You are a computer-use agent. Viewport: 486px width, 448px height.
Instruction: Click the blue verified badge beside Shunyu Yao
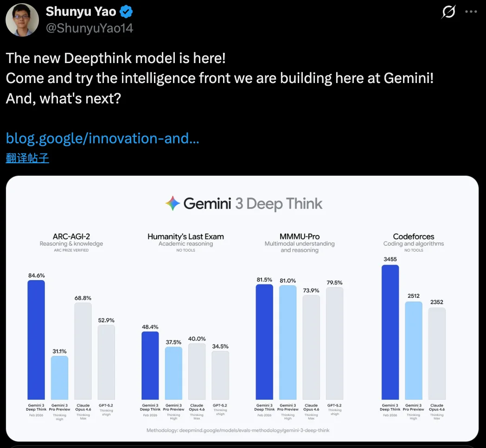coord(126,11)
